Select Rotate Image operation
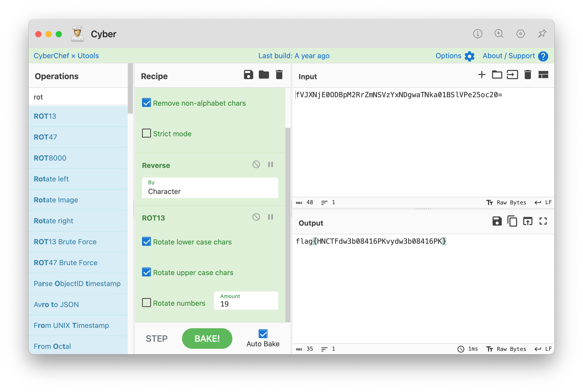The width and height of the screenshot is (583, 392). pyautogui.click(x=78, y=200)
